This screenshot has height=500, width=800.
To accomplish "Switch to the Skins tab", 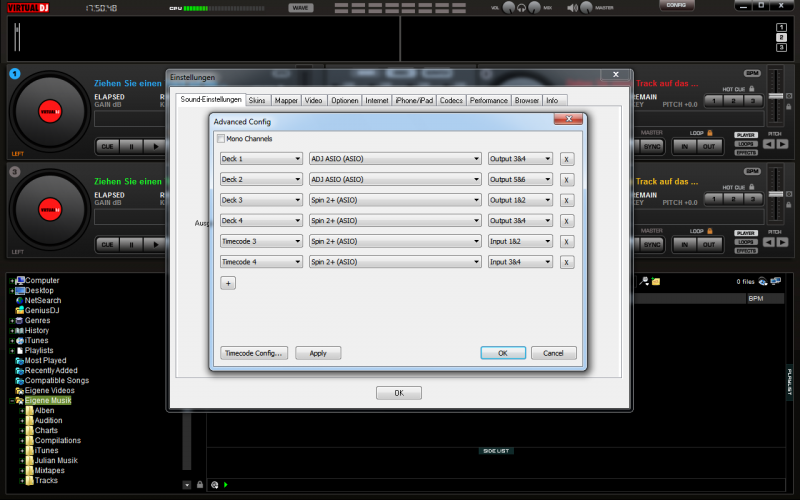I will [x=257, y=101].
